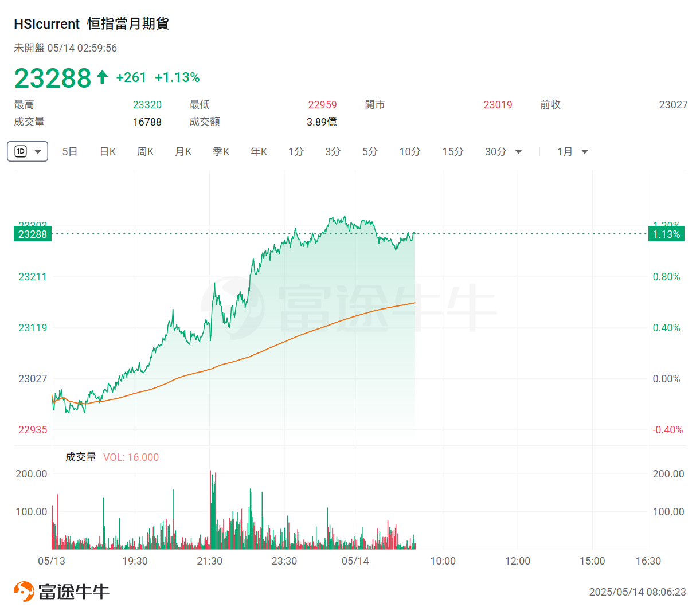Switch to 10分 interval chart

[410, 152]
